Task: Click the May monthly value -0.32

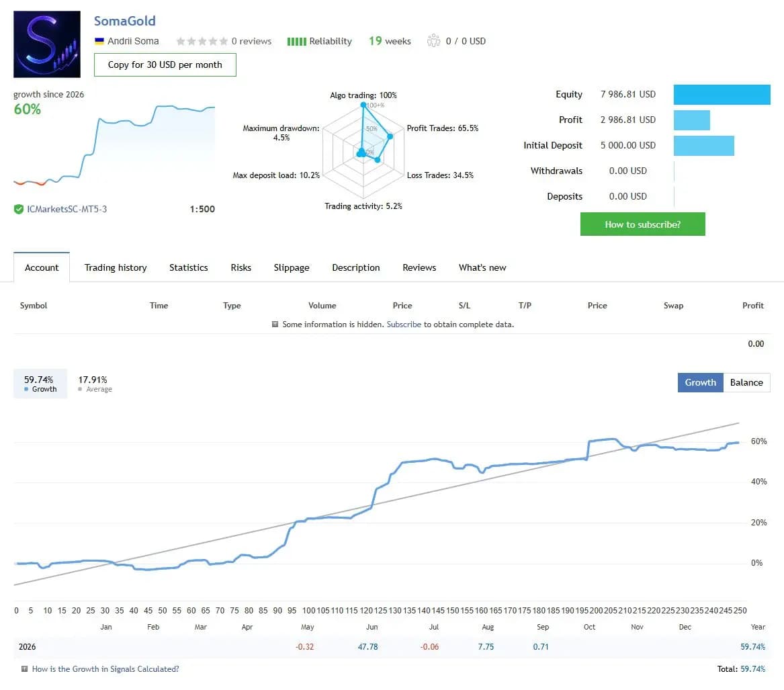Action: point(304,646)
